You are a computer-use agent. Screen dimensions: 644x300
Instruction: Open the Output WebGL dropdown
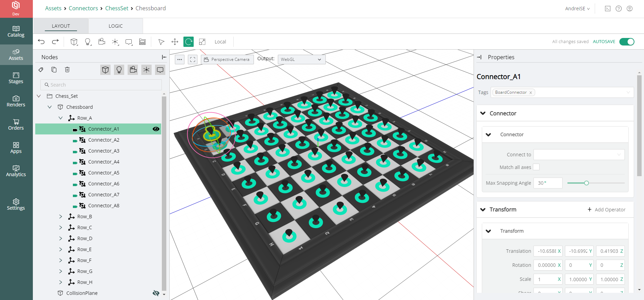click(301, 60)
